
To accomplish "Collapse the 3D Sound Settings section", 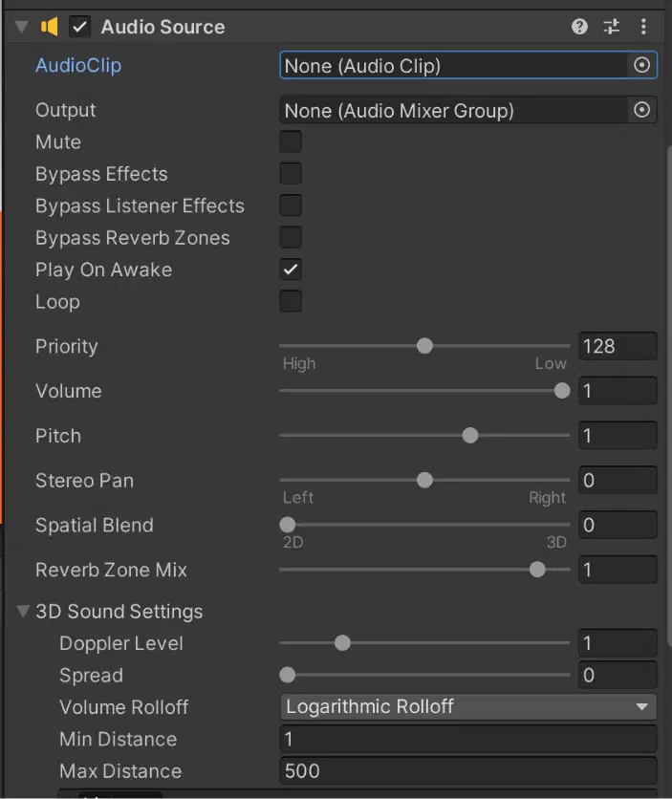I will [22, 611].
